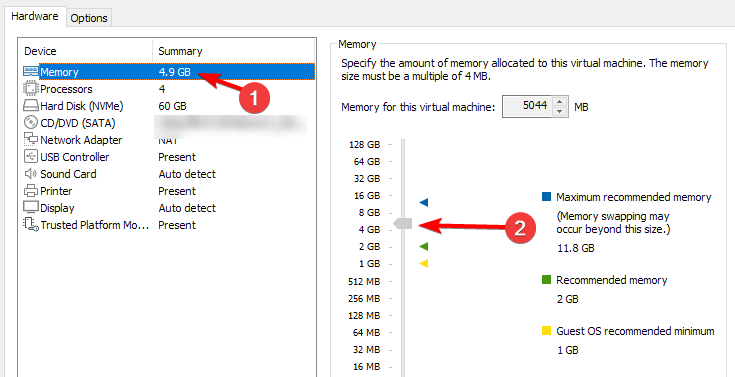The width and height of the screenshot is (735, 377).
Task: Click the 11.8 GB maximum memory value
Action: click(575, 248)
